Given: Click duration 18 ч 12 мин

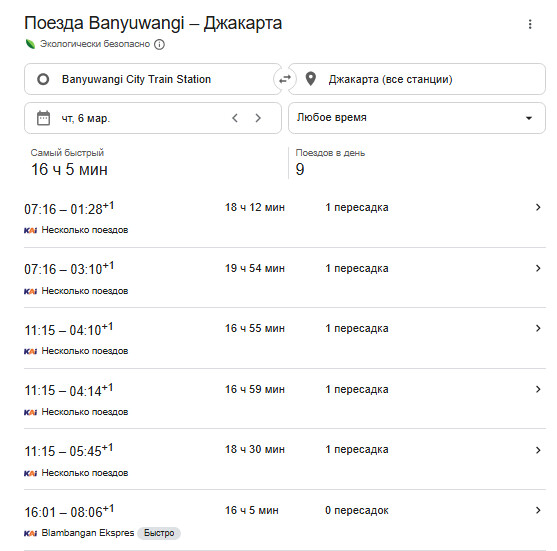Looking at the screenshot, I should pyautogui.click(x=255, y=207).
